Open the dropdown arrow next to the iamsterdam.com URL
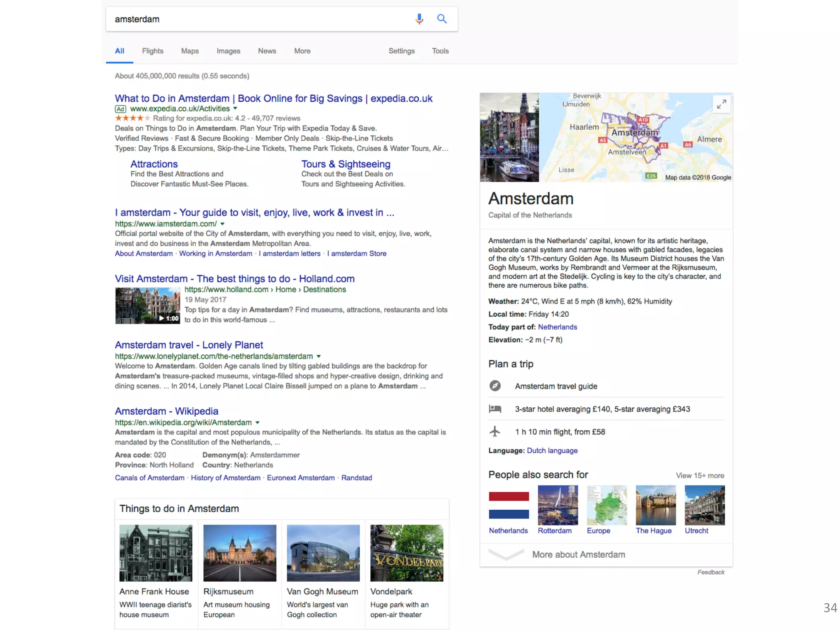The width and height of the screenshot is (840, 630). tap(222, 224)
